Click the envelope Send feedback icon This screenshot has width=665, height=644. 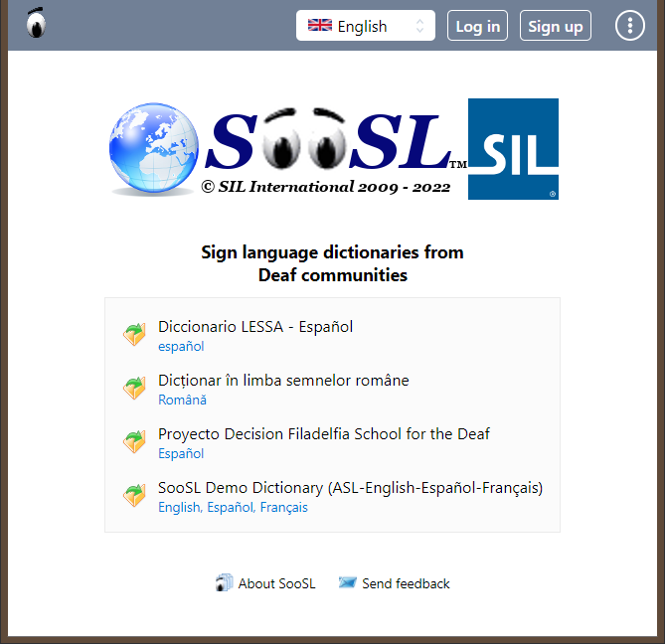tap(347, 582)
